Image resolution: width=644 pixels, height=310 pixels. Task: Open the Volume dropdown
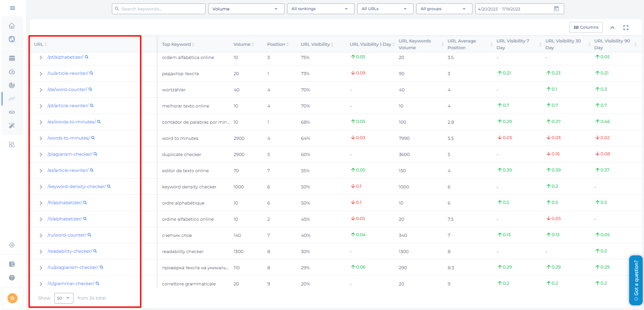tap(246, 9)
